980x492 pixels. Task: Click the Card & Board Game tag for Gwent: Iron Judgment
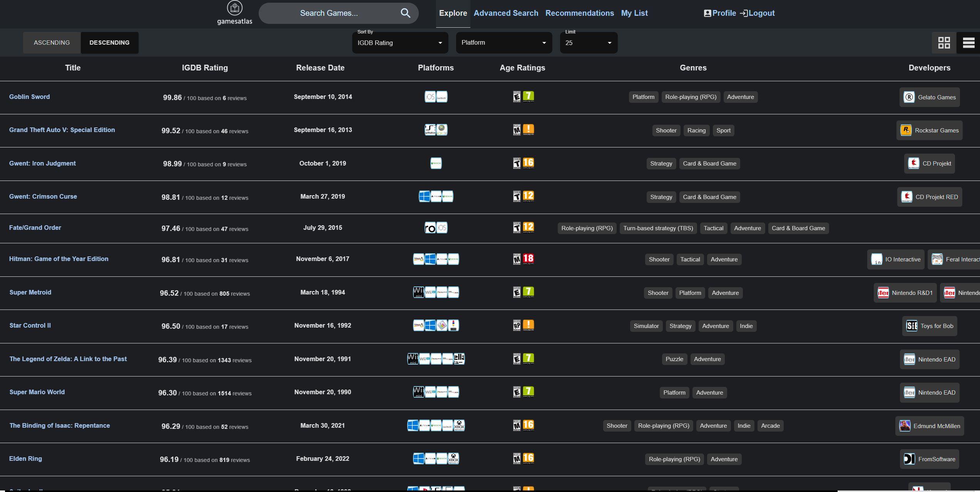[x=709, y=164]
